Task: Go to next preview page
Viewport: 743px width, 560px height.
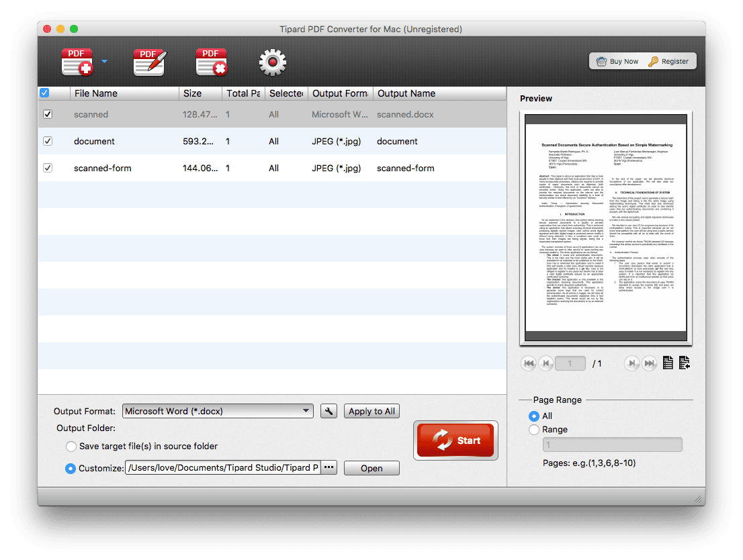Action: pyautogui.click(x=631, y=363)
